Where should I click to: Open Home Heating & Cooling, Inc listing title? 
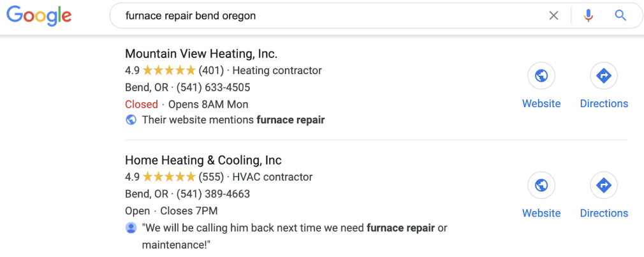coord(203,160)
